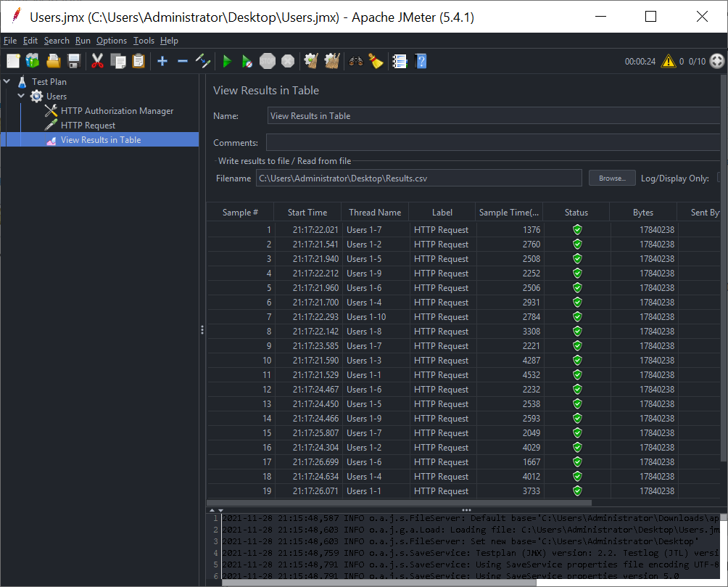728x587 pixels.
Task: Create a new test plan with New icon
Action: (13, 61)
